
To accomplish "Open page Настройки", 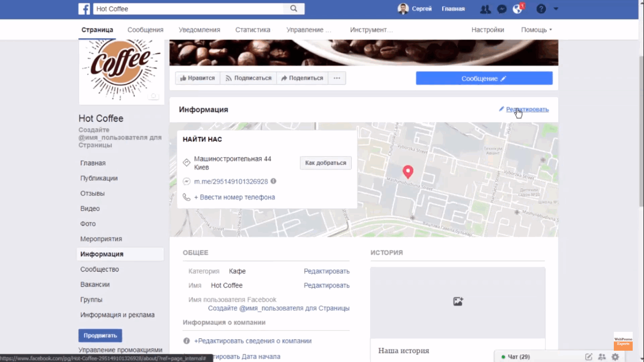I will tap(487, 30).
